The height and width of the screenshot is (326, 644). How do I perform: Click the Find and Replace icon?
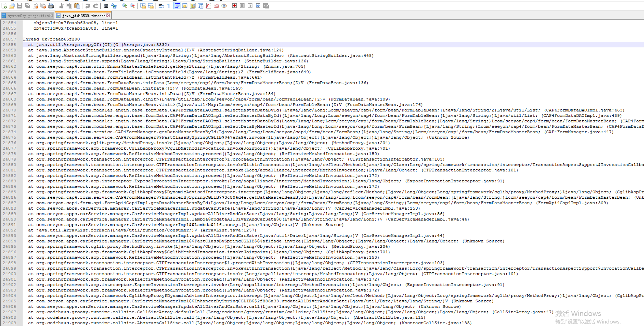point(114,6)
